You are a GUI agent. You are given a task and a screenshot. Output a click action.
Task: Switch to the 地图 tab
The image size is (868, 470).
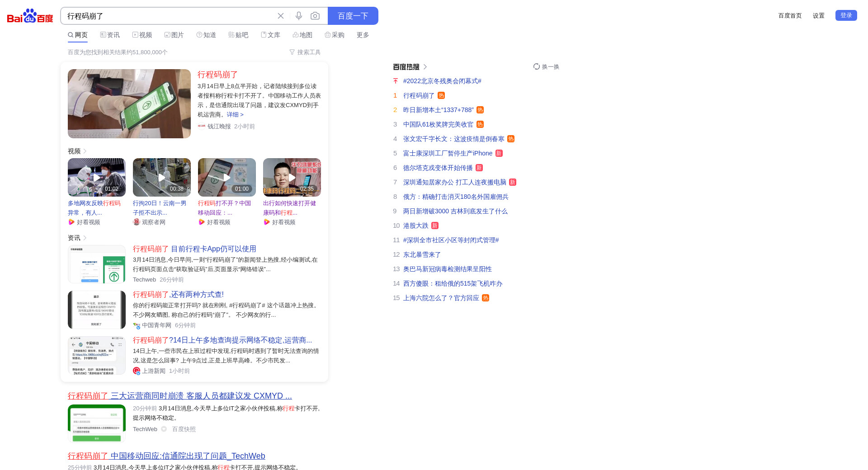pyautogui.click(x=302, y=35)
